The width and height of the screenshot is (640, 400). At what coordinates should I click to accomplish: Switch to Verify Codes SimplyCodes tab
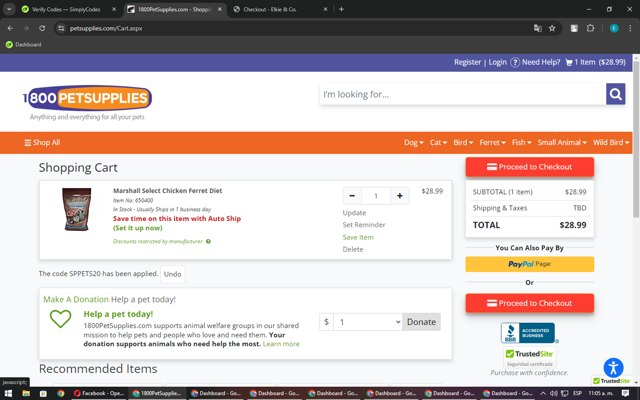pyautogui.click(x=67, y=9)
